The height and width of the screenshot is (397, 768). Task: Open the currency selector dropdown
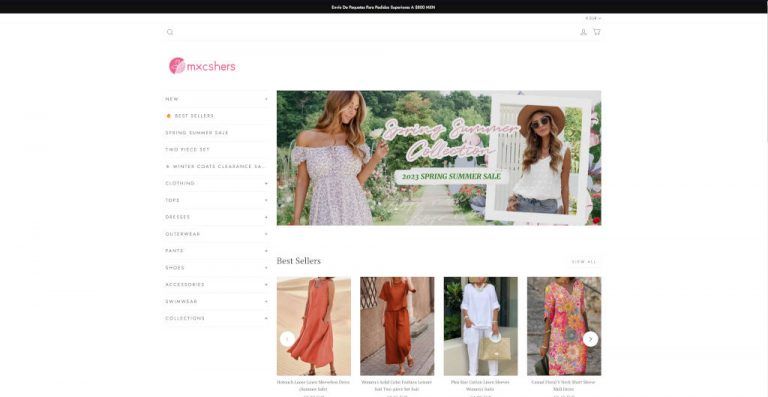[593, 18]
